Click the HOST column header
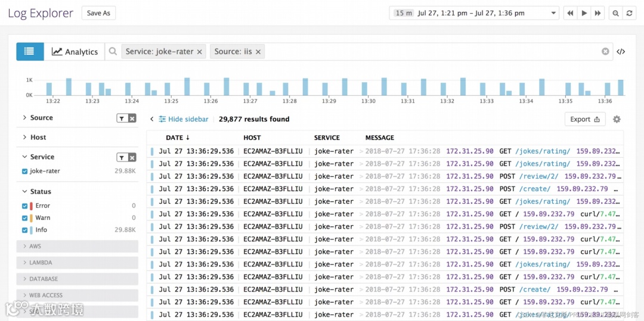Image resolution: width=644 pixels, height=321 pixels. (x=252, y=138)
